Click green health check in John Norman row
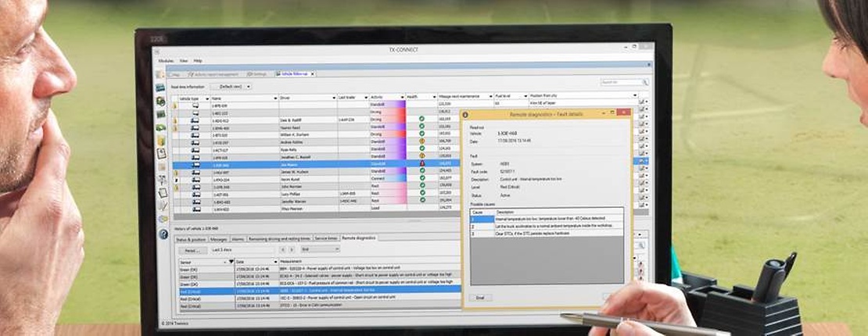Viewport: 868px width, 336px height. pos(422,186)
